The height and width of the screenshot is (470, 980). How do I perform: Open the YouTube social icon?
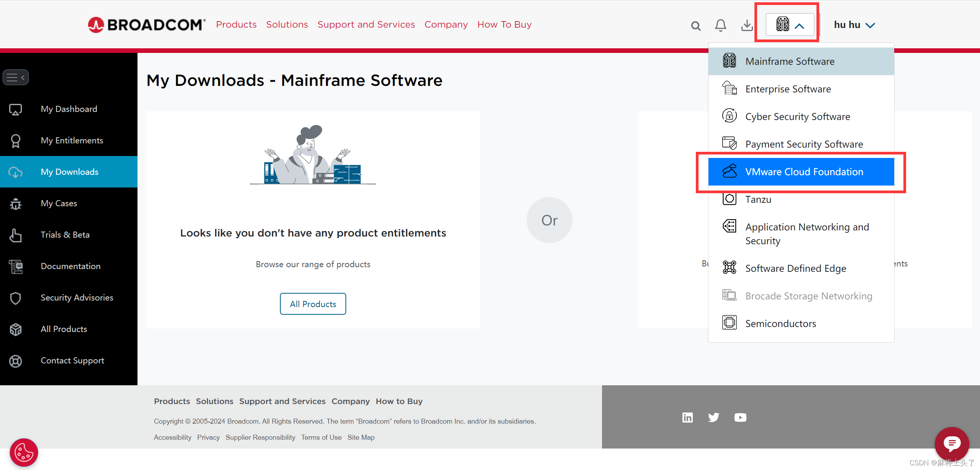point(740,417)
